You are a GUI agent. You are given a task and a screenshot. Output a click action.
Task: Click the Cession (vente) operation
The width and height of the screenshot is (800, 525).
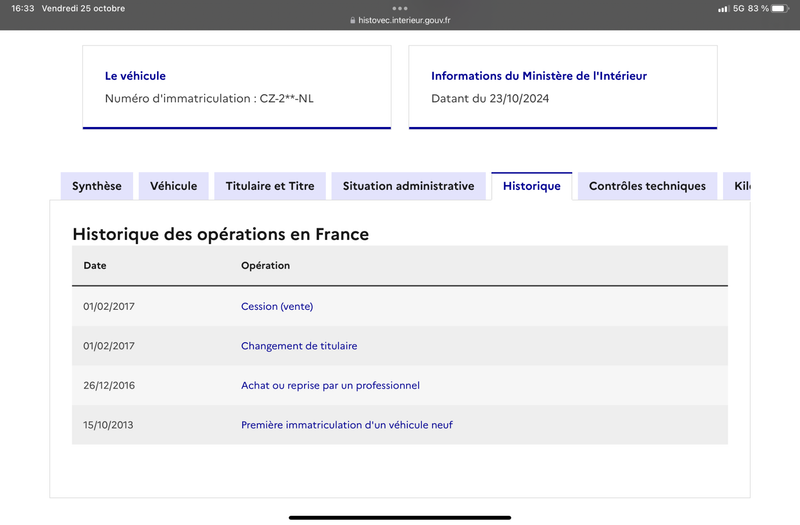277,306
